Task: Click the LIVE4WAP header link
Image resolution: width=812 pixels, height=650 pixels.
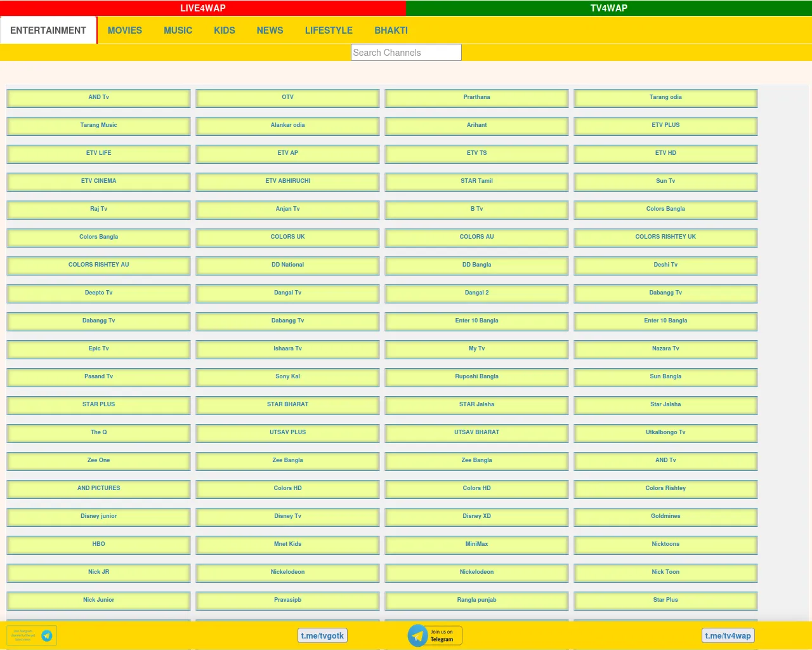Action: (x=203, y=8)
